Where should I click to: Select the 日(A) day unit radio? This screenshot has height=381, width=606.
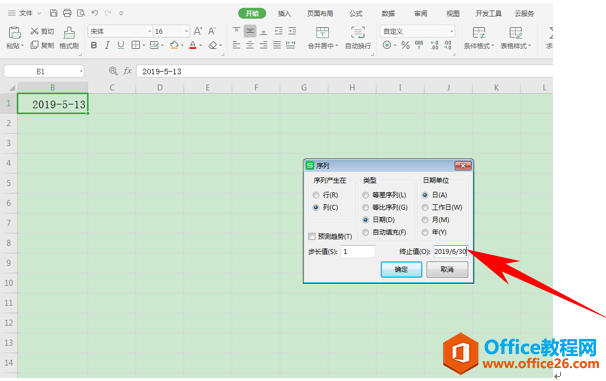[425, 195]
